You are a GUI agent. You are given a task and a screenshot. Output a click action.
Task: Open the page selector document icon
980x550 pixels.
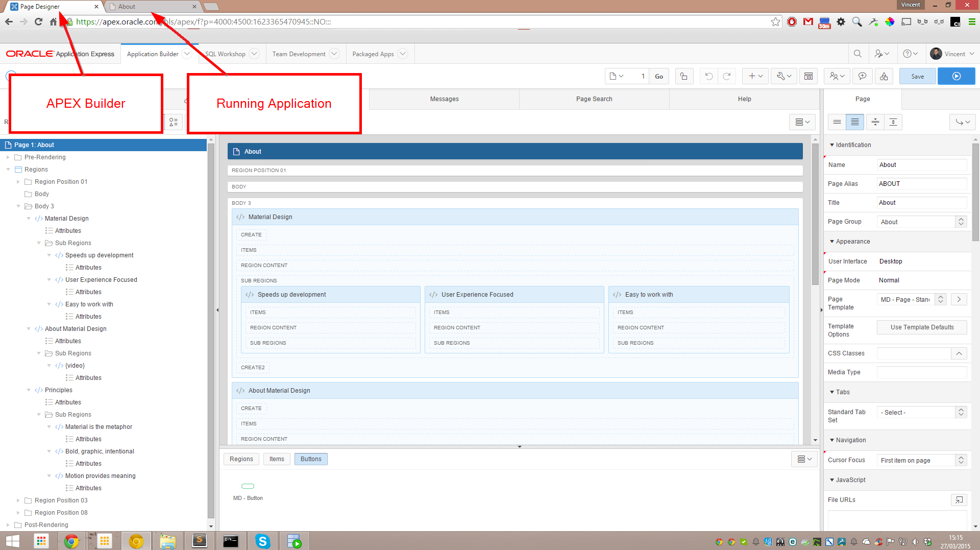(617, 76)
